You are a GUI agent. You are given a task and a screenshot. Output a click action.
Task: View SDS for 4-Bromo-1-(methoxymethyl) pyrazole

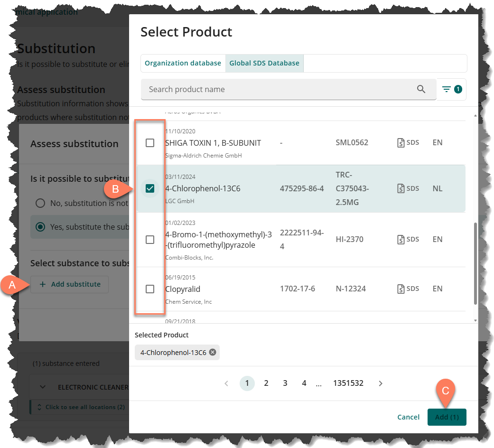[x=408, y=239]
